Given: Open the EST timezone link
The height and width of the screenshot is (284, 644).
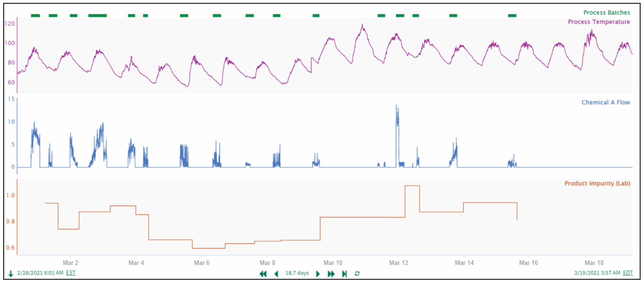Looking at the screenshot, I should 71,273.
